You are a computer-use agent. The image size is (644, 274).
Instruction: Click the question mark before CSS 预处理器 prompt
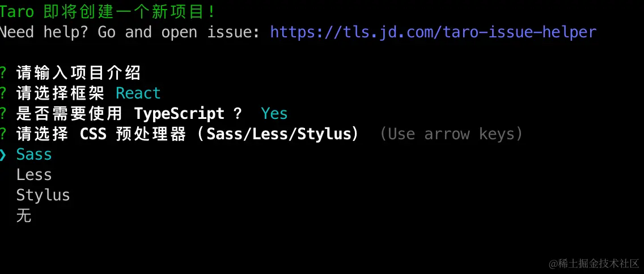(3, 134)
